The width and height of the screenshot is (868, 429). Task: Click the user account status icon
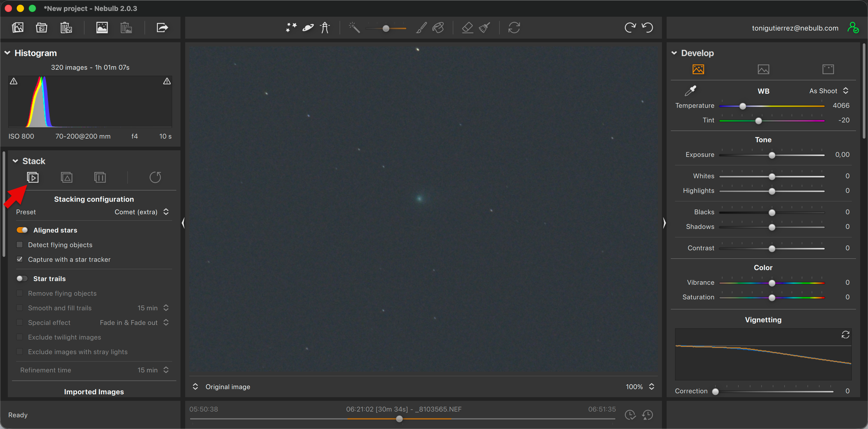pos(853,28)
